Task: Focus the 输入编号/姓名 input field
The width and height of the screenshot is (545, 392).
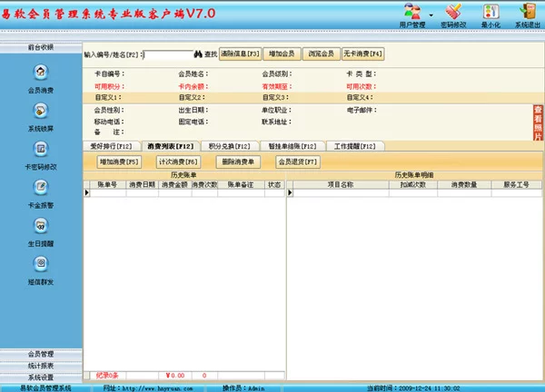Action: point(169,54)
